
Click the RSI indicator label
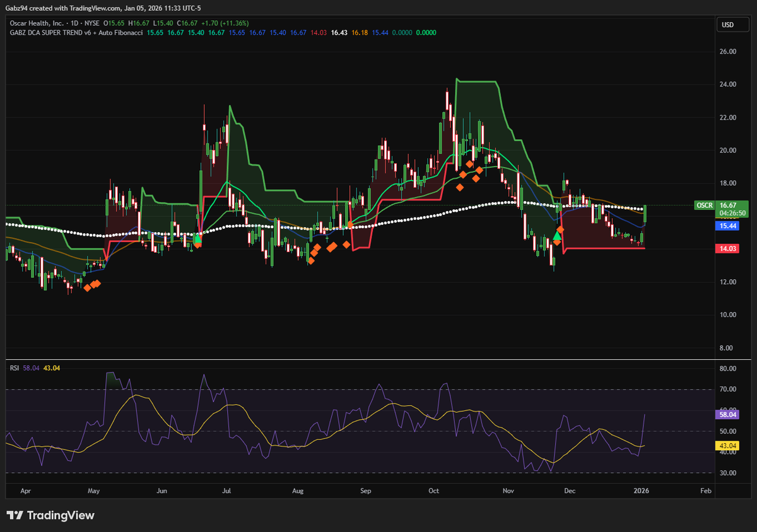coord(14,368)
